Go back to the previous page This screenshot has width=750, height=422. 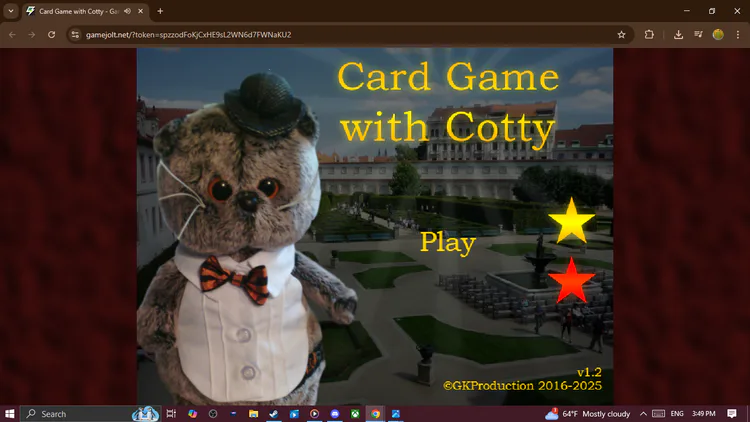point(12,34)
